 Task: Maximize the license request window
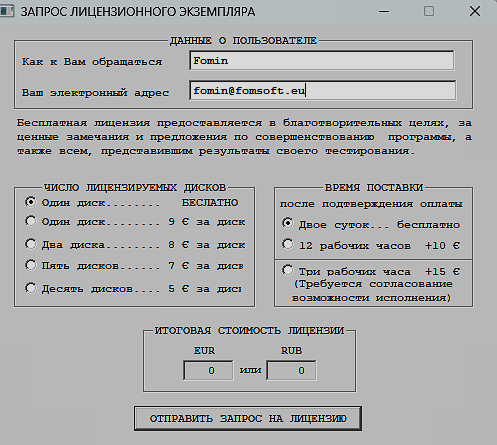pyautogui.click(x=429, y=11)
